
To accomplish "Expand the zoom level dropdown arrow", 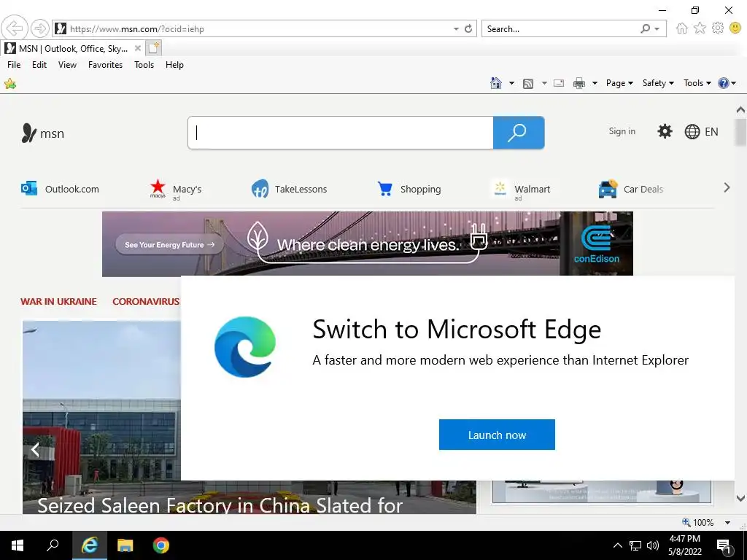I will coord(727,522).
